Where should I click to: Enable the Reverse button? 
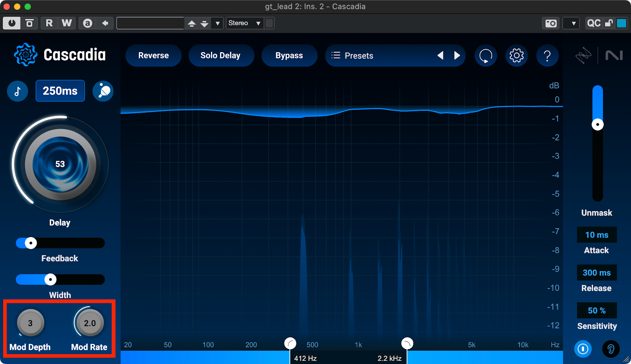[x=153, y=56]
